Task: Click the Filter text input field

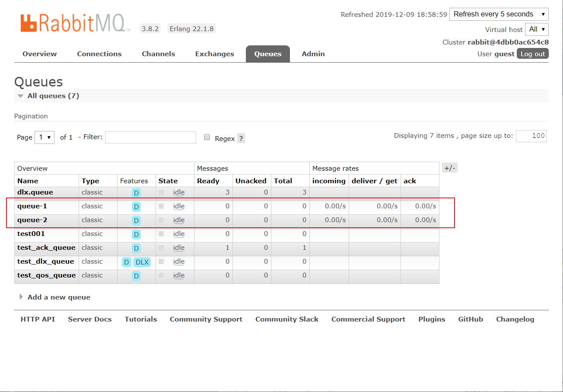Action: tap(150, 137)
